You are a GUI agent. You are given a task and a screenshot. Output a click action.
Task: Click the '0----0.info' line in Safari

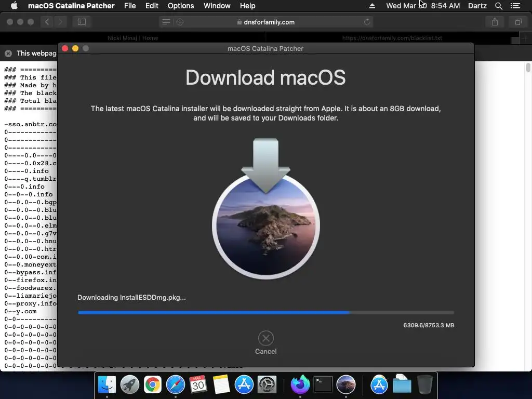(x=26, y=171)
